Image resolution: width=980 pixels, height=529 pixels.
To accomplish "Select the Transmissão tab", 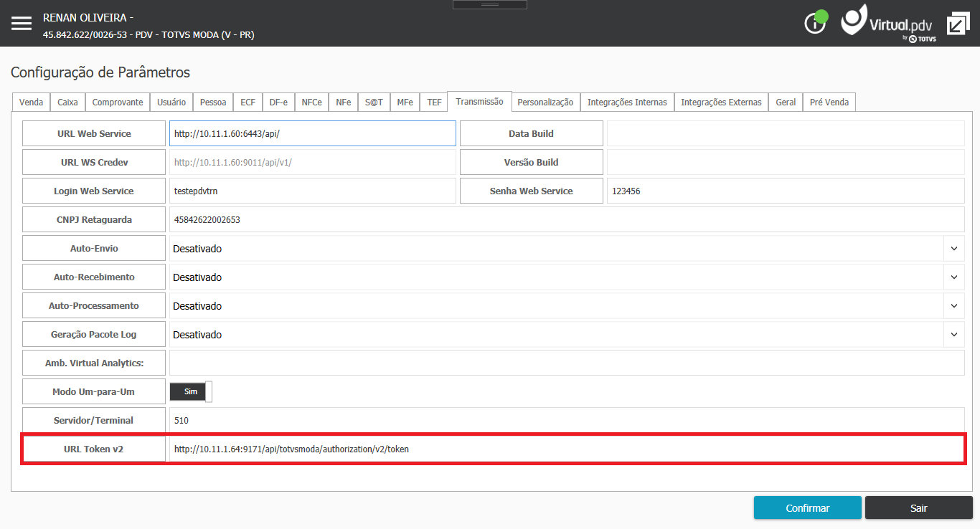I will [x=479, y=101].
